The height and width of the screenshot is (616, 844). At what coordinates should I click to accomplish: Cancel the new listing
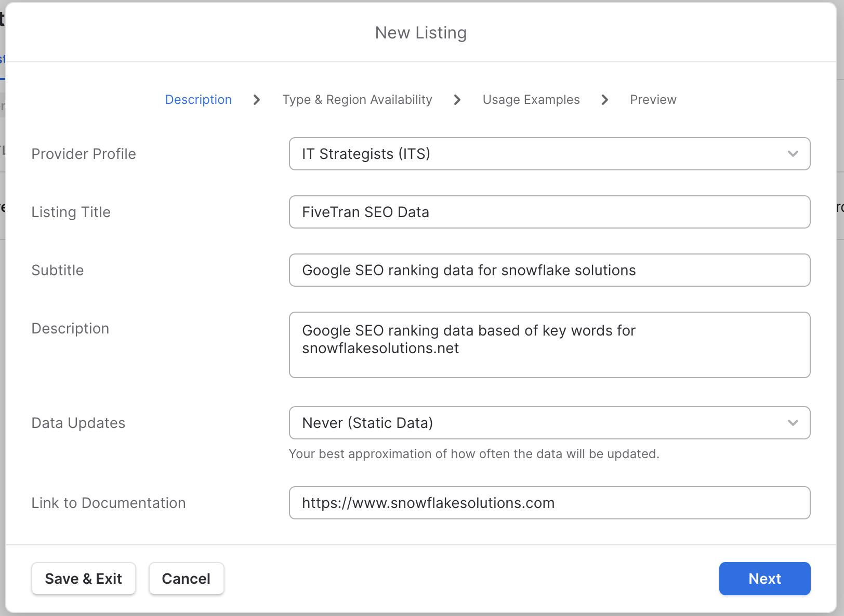point(187,579)
